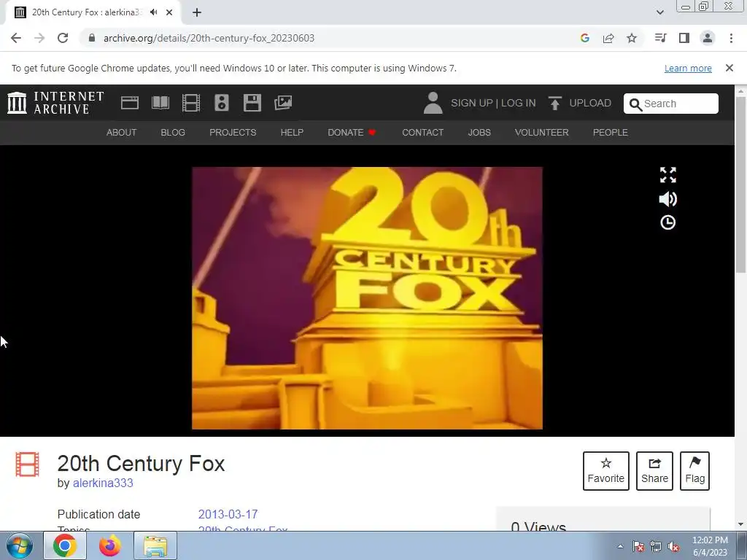
Task: Open Chrome profile avatar
Action: coord(708,38)
